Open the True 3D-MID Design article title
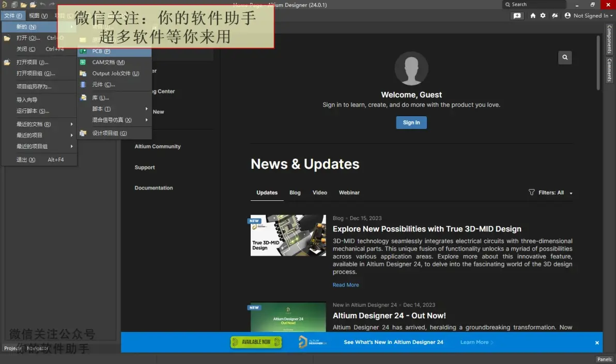 tap(427, 229)
